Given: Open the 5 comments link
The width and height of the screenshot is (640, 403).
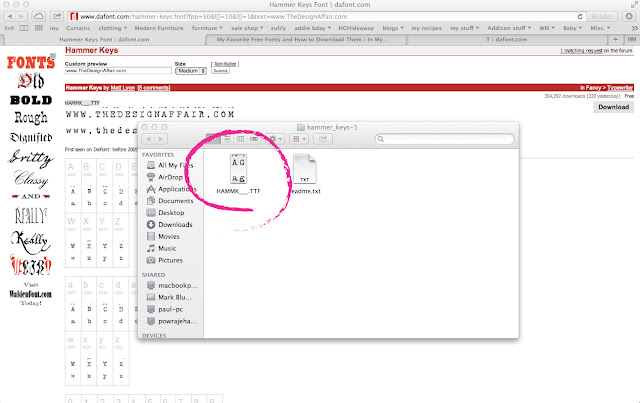Looking at the screenshot, I should 153,88.
